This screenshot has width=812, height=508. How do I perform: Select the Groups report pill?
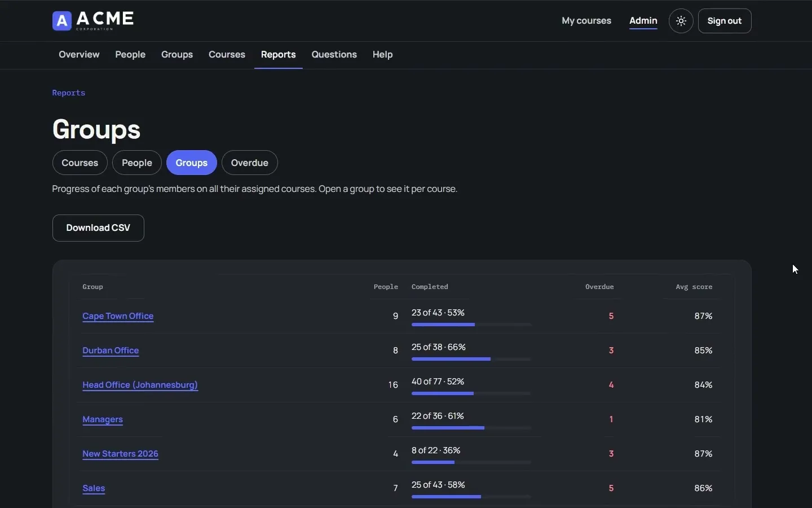point(192,163)
